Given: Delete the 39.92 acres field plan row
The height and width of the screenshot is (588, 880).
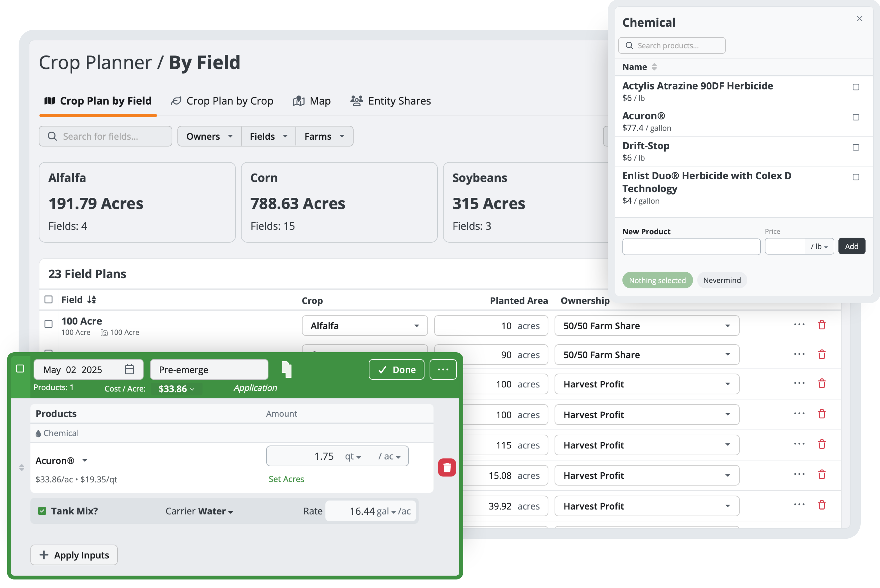Looking at the screenshot, I should (x=822, y=505).
